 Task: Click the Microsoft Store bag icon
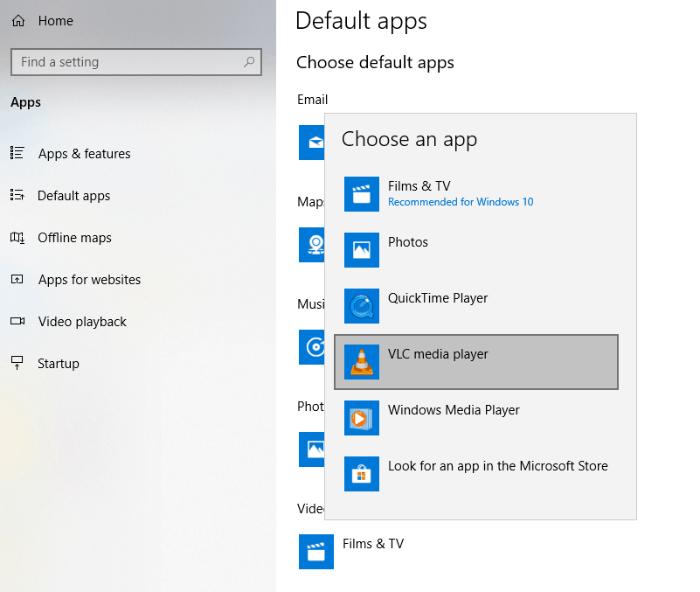pos(362,474)
